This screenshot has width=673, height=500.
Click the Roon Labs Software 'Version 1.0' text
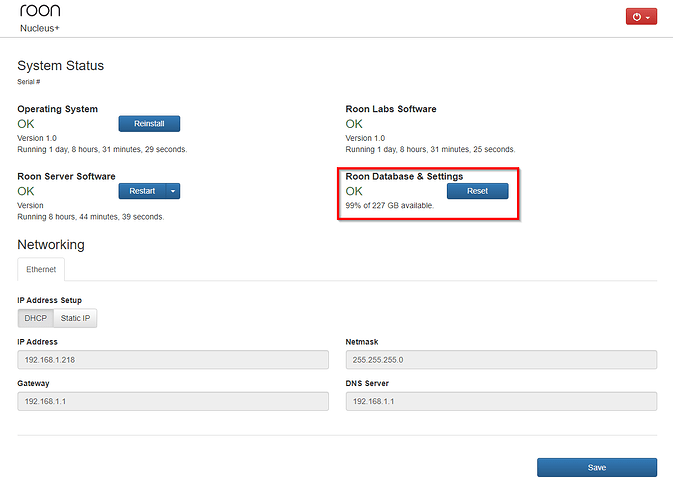tap(365, 138)
